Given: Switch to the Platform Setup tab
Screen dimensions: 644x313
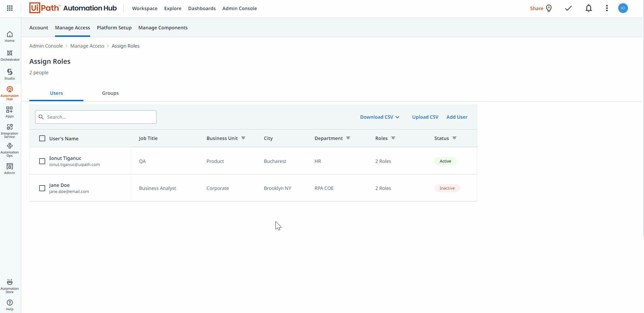Looking at the screenshot, I should point(114,28).
